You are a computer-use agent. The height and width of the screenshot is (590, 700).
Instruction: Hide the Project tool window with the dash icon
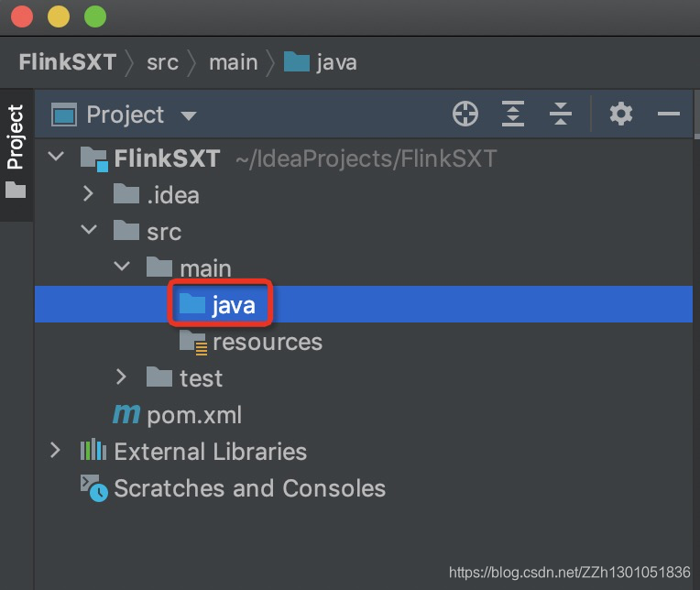point(668,114)
